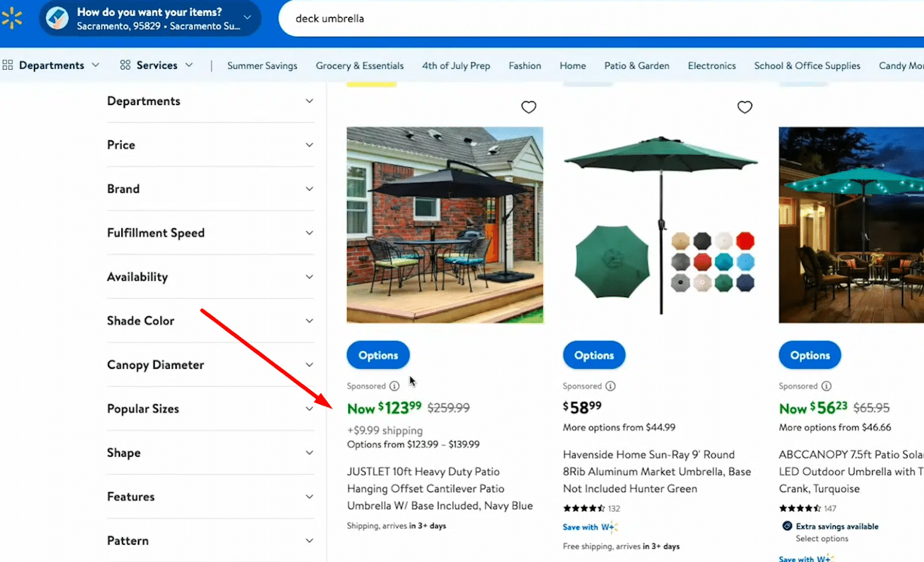This screenshot has width=924, height=562.
Task: Expand the Price filter section
Action: (x=210, y=145)
